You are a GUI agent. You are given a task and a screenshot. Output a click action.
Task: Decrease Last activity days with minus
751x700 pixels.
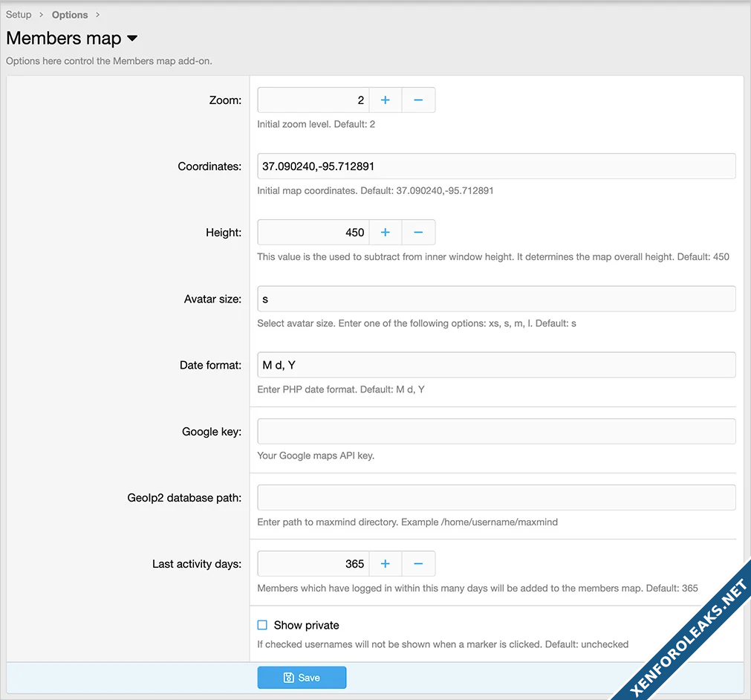(418, 564)
